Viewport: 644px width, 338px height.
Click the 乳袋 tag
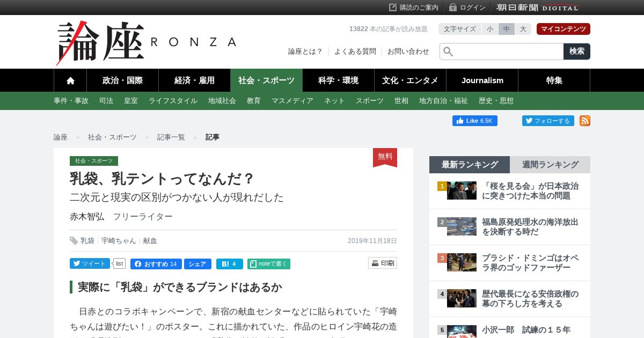(x=87, y=241)
